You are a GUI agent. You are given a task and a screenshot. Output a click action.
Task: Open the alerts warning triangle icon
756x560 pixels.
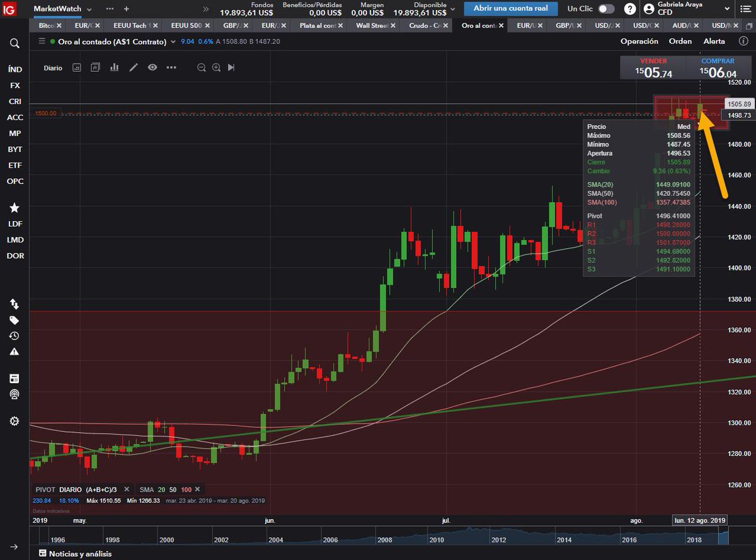[14, 351]
